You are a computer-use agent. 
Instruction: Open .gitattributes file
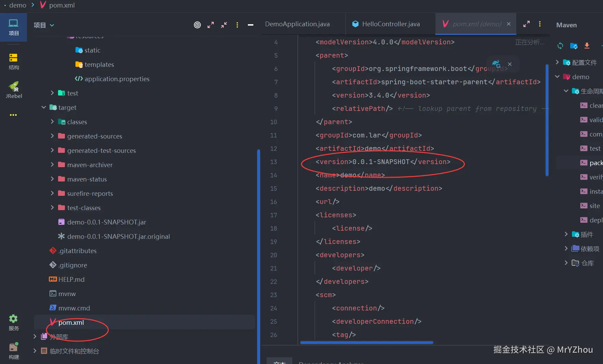point(73,251)
